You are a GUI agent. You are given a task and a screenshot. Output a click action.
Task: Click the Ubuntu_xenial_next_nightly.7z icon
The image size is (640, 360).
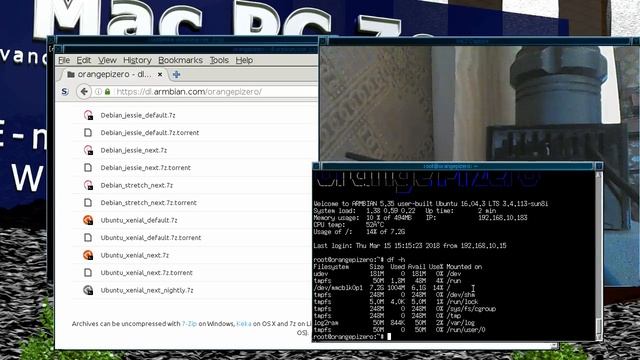click(88, 290)
